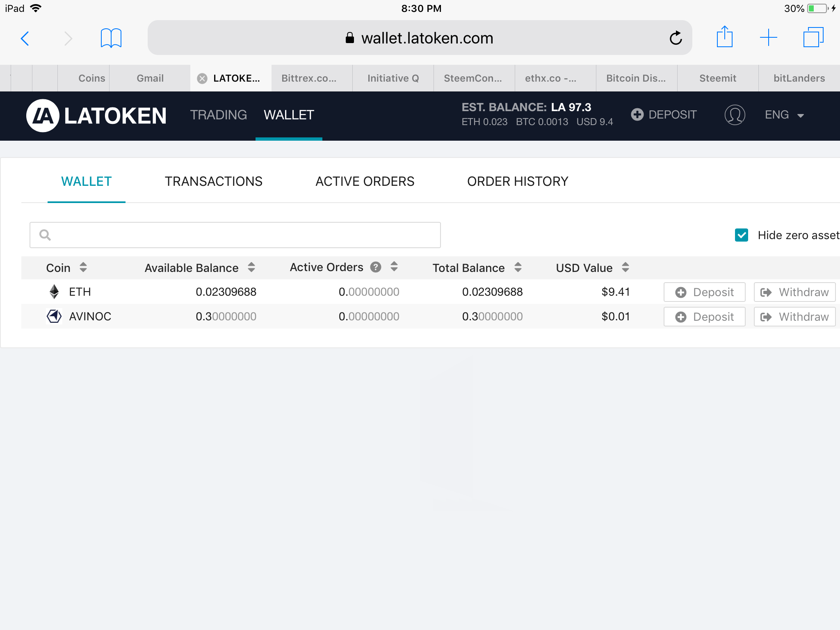Switch to the TRANSACTIONS tab
Screen dimensions: 840x630
point(213,181)
